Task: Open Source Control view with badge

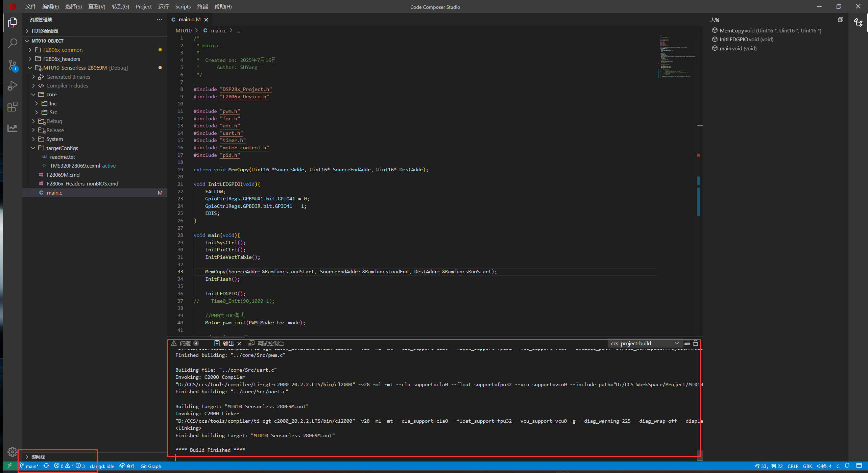Action: click(13, 65)
